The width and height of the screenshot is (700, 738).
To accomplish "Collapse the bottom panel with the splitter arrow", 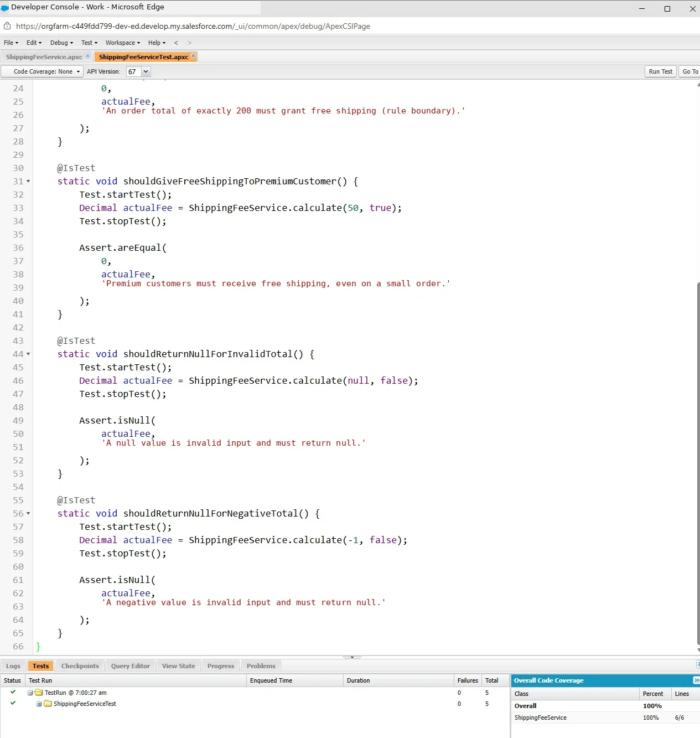I will pyautogui.click(x=352, y=657).
